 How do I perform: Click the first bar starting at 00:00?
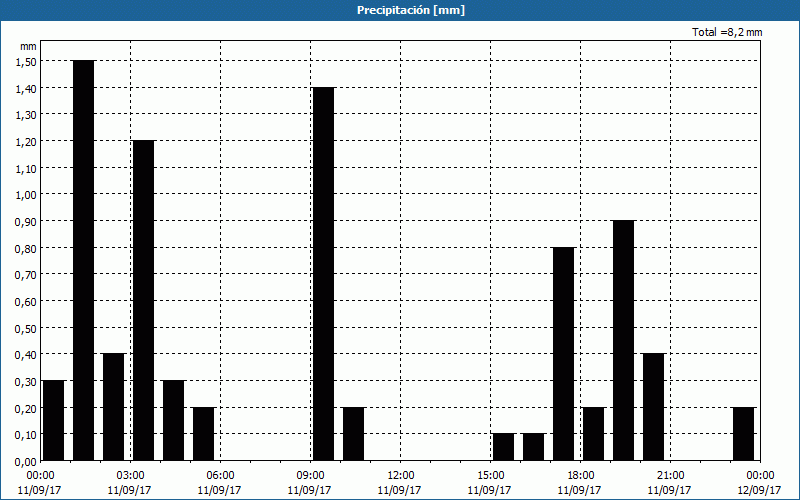pyautogui.click(x=54, y=420)
